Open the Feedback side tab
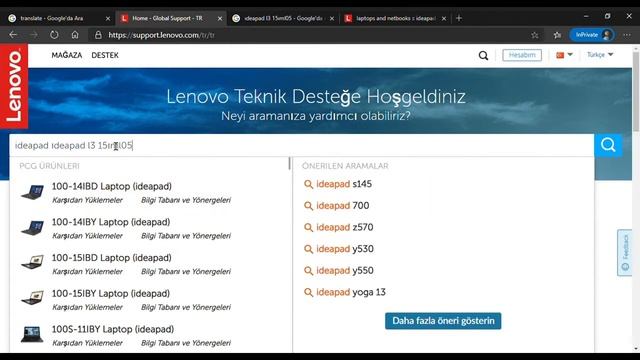This screenshot has width=640, height=360. tap(624, 253)
